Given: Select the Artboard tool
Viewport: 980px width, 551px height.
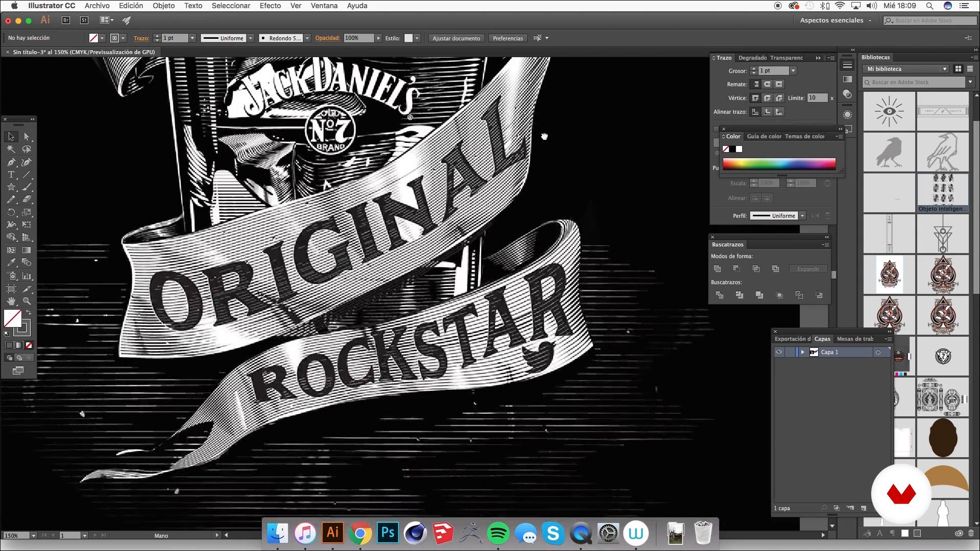Looking at the screenshot, I should coord(11,288).
